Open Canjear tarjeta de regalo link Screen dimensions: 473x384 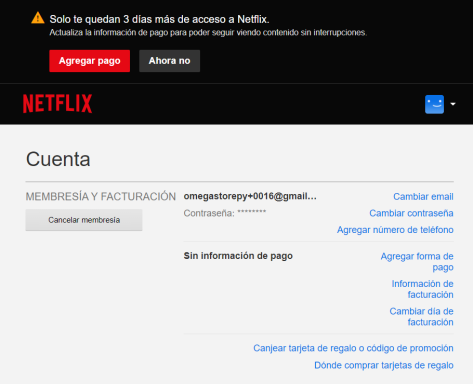point(353,348)
